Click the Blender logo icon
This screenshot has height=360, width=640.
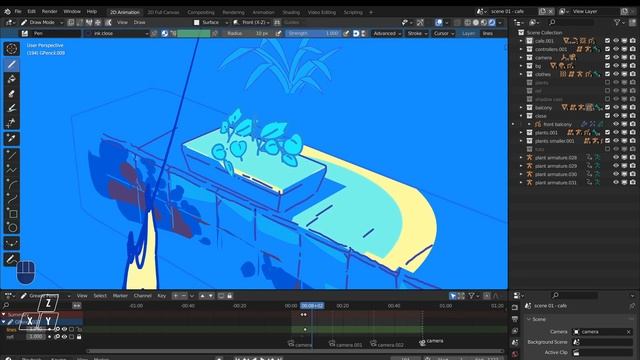click(x=7, y=11)
